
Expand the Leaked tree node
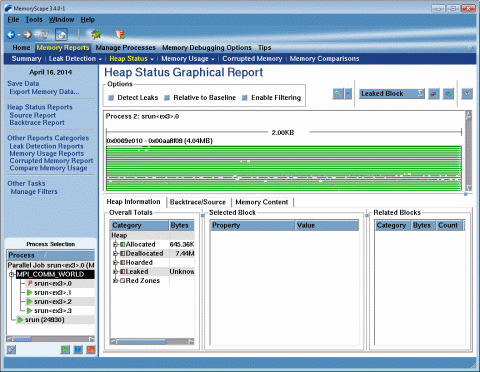116,272
